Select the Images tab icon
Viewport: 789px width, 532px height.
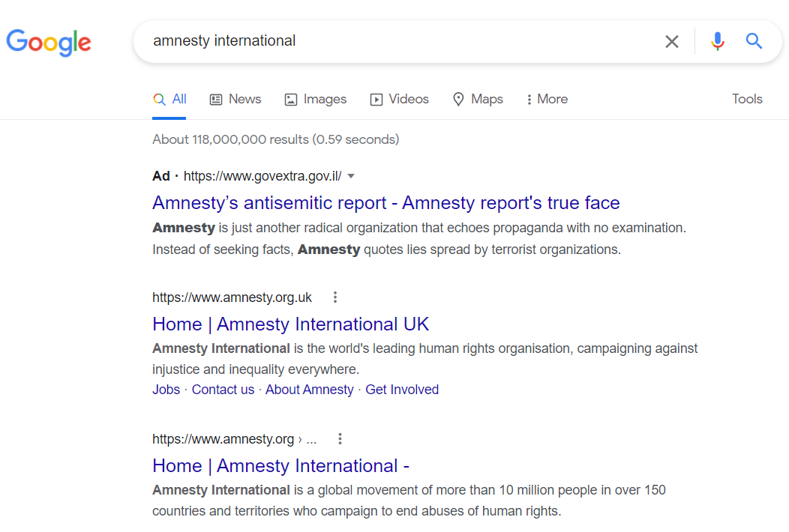coord(290,98)
